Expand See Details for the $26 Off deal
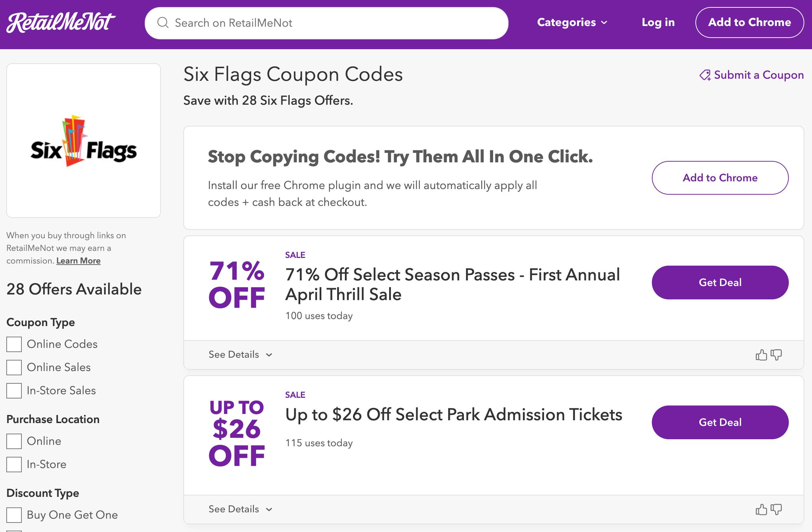This screenshot has width=812, height=532. [x=240, y=509]
